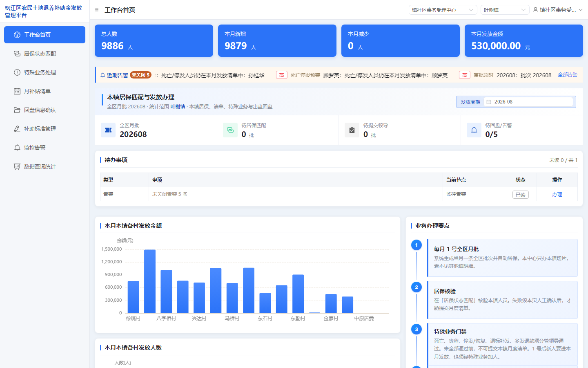Screen dimensions: 588x368
Task: Click the user avatar icon in the header
Action: point(535,10)
